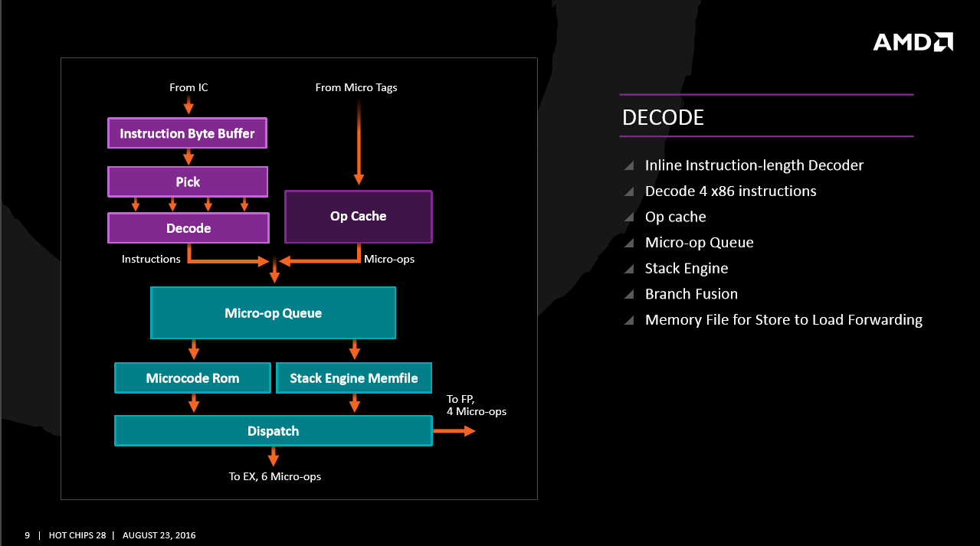Click the 'Micro-ops' label under Op Cache
The width and height of the screenshot is (980, 546).
pos(389,259)
